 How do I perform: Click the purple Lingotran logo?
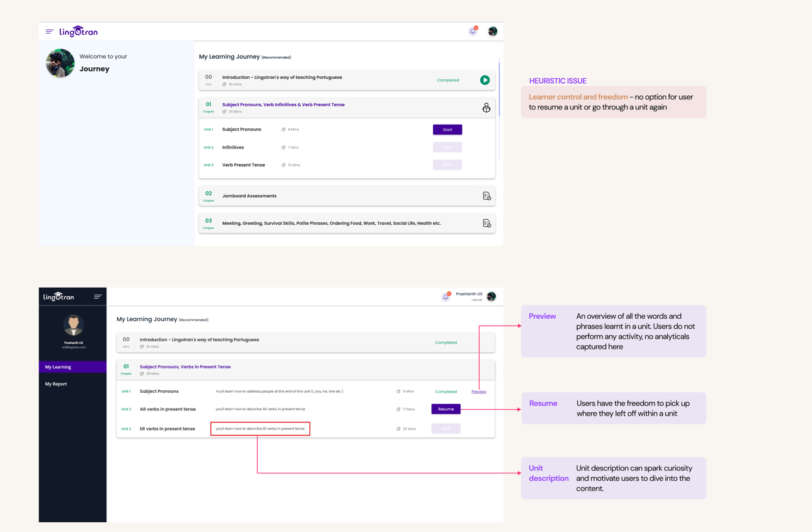[79, 32]
